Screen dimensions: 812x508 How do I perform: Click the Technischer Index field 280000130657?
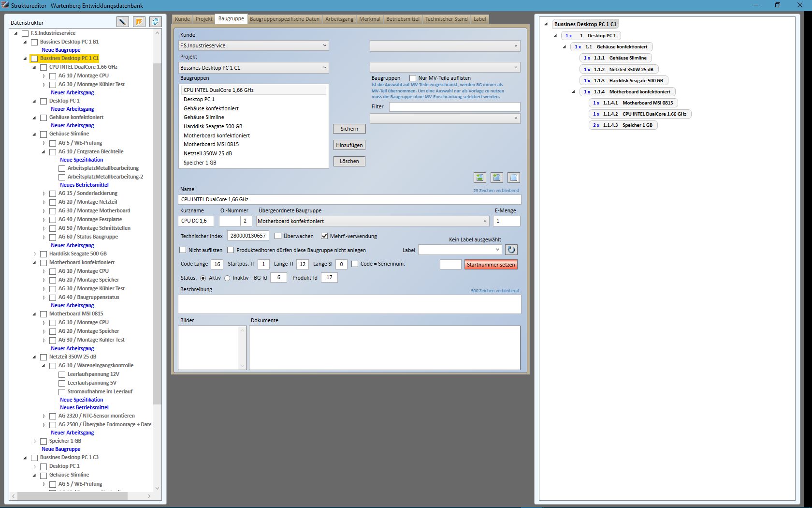[x=248, y=236]
